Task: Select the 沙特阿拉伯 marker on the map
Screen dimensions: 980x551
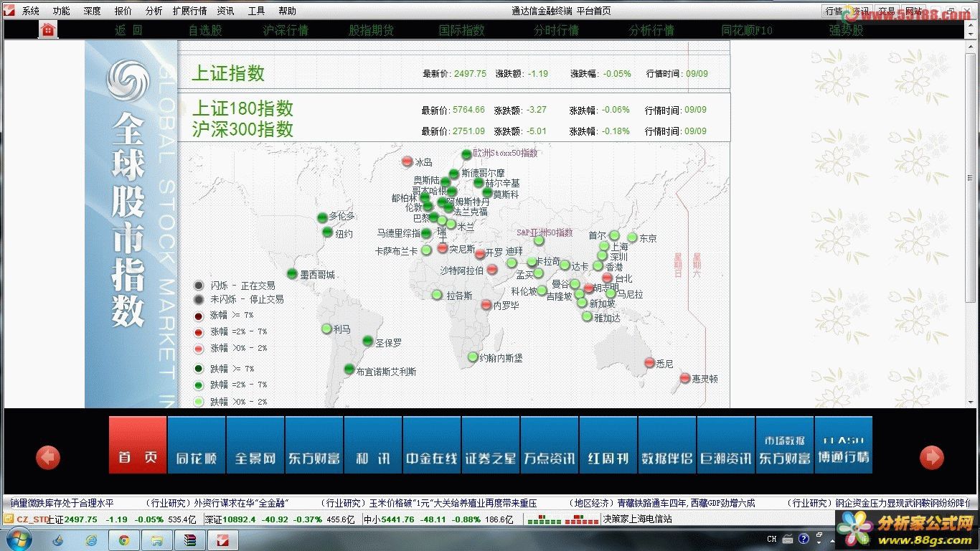Action: (x=492, y=270)
